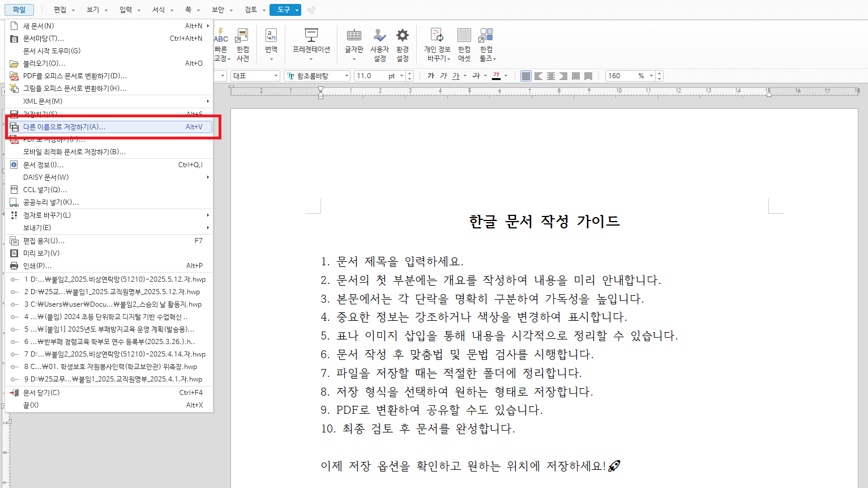Expand 보내기 submenu
The width and height of the screenshot is (868, 488).
click(109, 228)
